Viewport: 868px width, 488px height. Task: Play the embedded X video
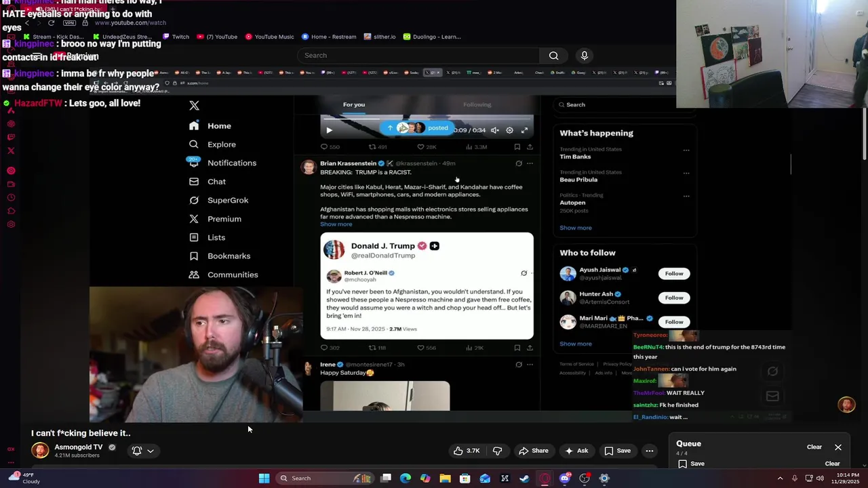pos(330,130)
